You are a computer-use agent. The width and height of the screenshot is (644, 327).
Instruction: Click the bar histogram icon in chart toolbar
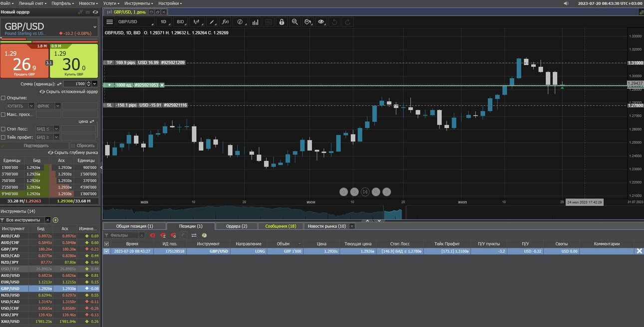(x=255, y=22)
